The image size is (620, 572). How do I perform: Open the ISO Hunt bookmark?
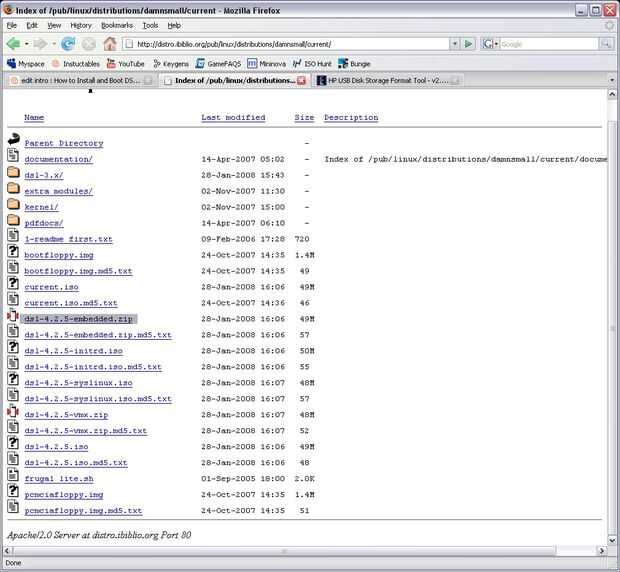312,64
